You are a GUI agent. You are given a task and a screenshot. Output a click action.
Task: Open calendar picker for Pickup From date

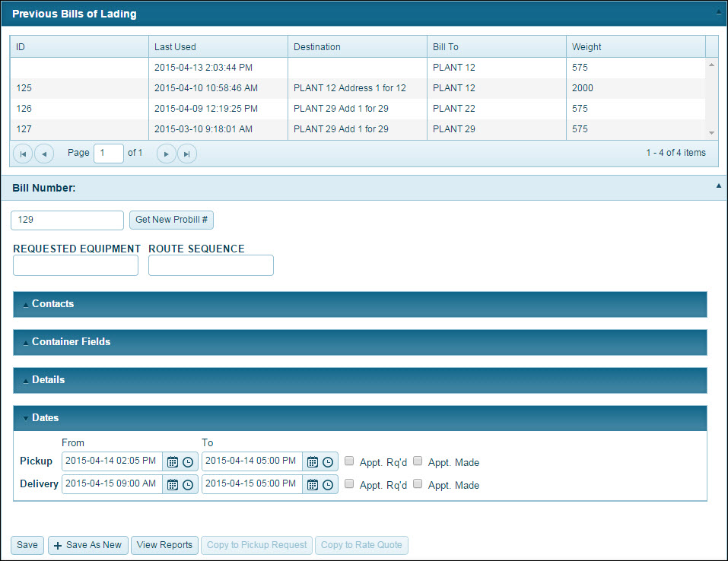click(173, 461)
